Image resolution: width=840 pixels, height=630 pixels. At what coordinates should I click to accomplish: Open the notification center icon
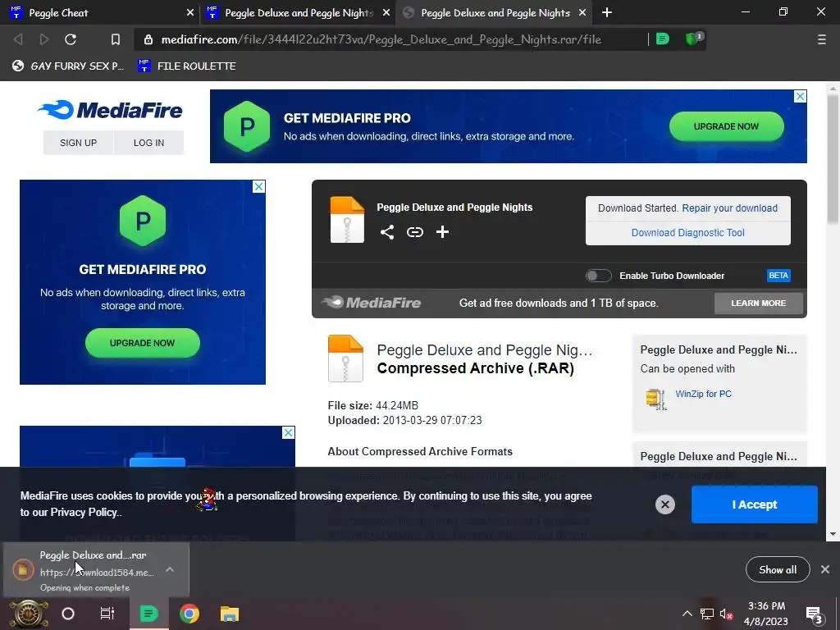815,615
